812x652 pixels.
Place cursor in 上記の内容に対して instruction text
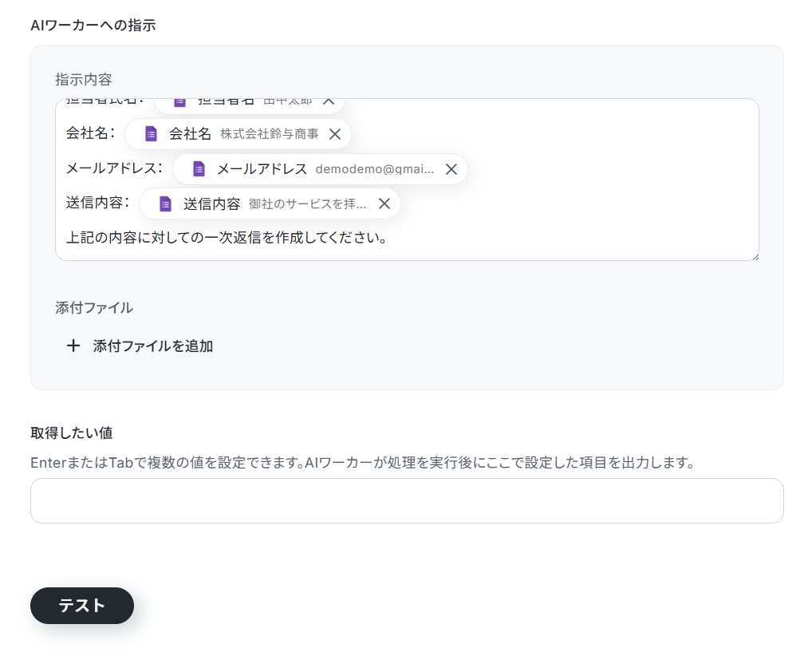coord(227,238)
